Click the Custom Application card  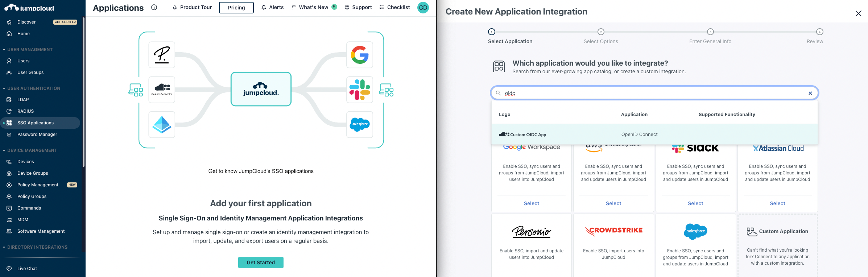(x=777, y=245)
